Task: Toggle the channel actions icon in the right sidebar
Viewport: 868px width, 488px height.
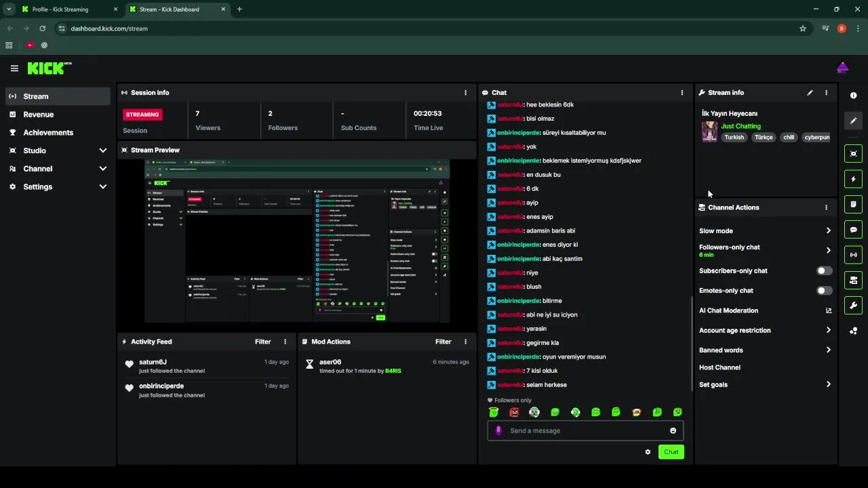Action: pos(853,280)
